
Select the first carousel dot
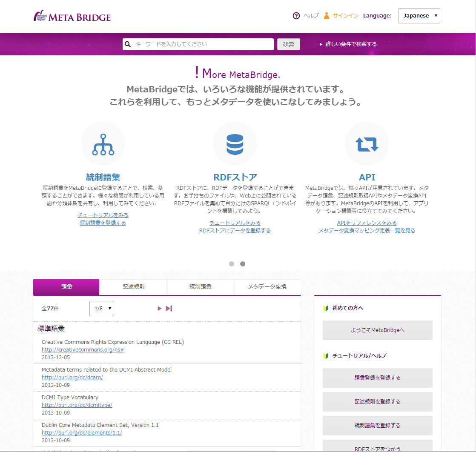point(232,264)
